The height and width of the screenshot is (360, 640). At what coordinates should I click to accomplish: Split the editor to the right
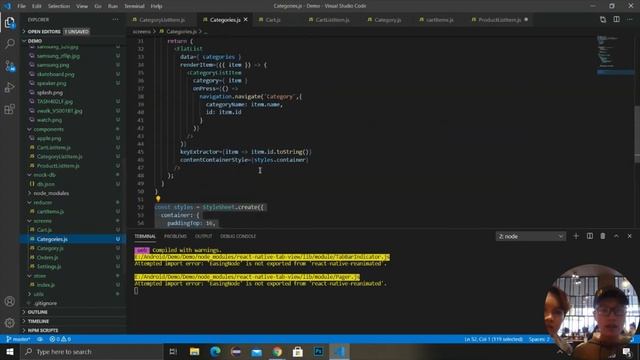(x=616, y=20)
